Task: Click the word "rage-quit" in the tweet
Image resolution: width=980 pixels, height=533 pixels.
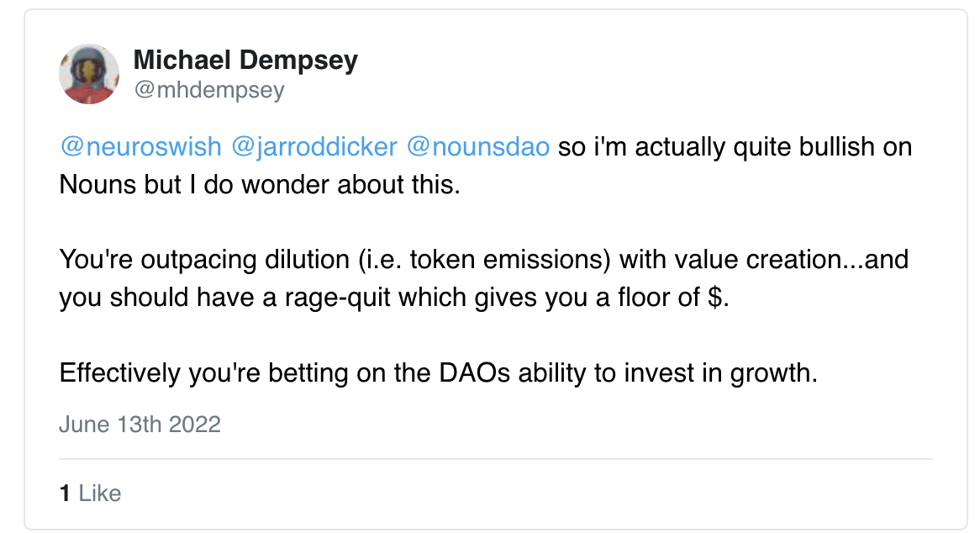Action: coord(338,298)
